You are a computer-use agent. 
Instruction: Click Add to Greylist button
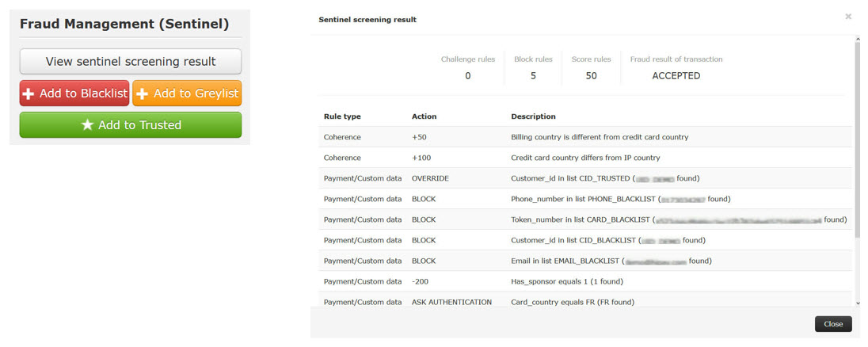coord(187,93)
